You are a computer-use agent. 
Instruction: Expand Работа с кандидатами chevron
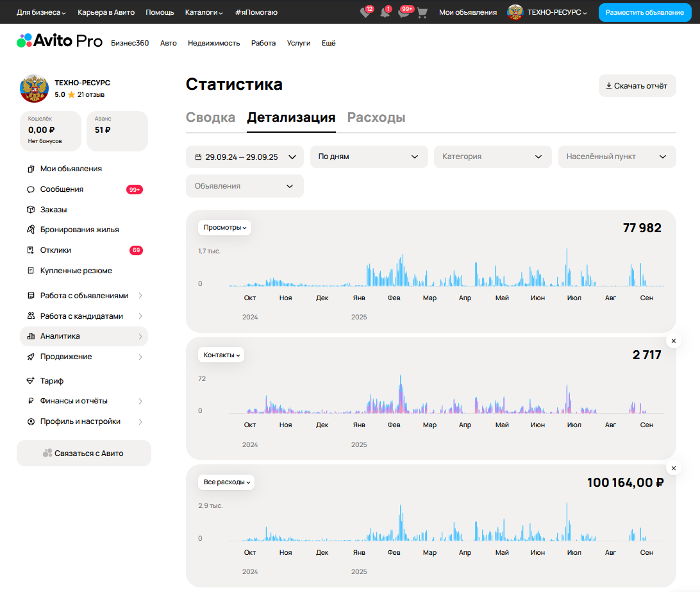point(140,316)
